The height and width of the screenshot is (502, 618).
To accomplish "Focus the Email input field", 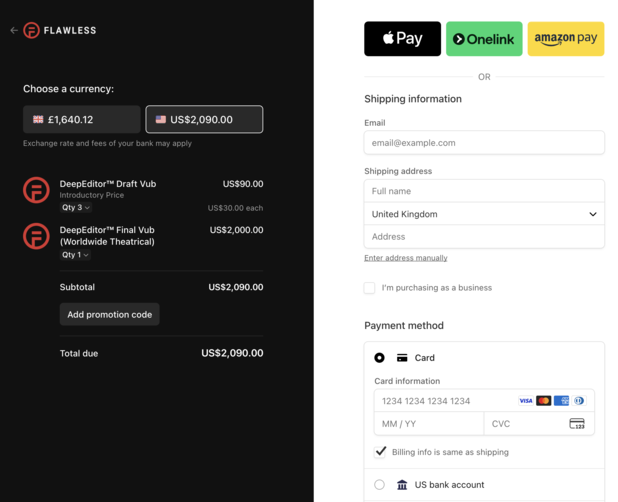I will 484,143.
